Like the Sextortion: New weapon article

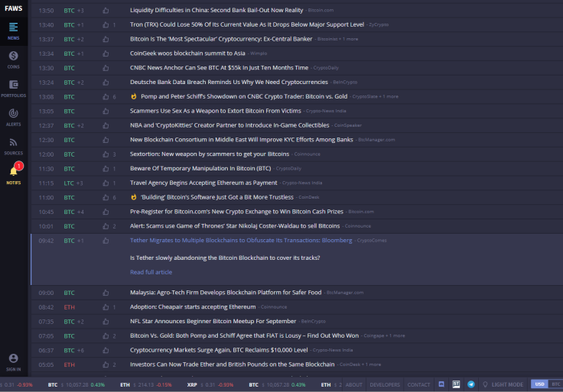pyautogui.click(x=106, y=154)
